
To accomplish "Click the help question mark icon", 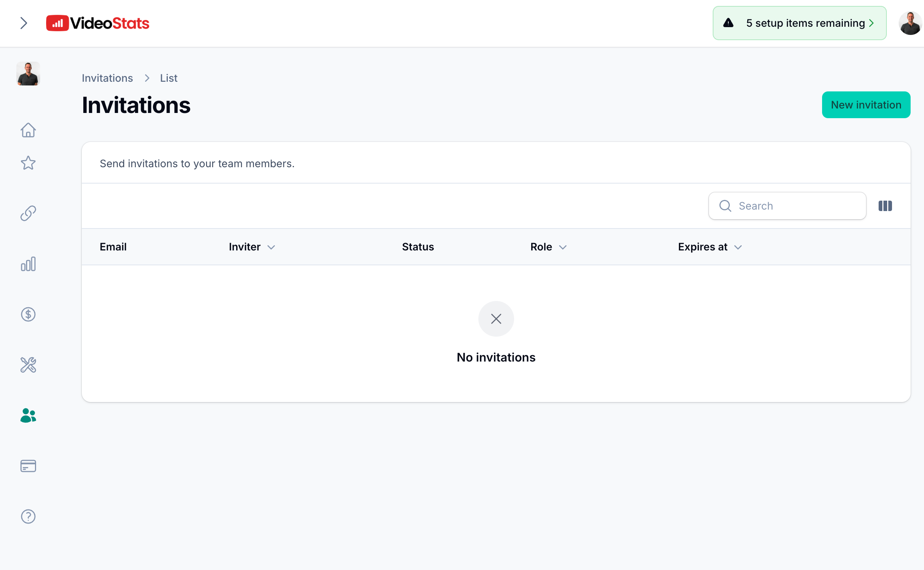I will 28,516.
